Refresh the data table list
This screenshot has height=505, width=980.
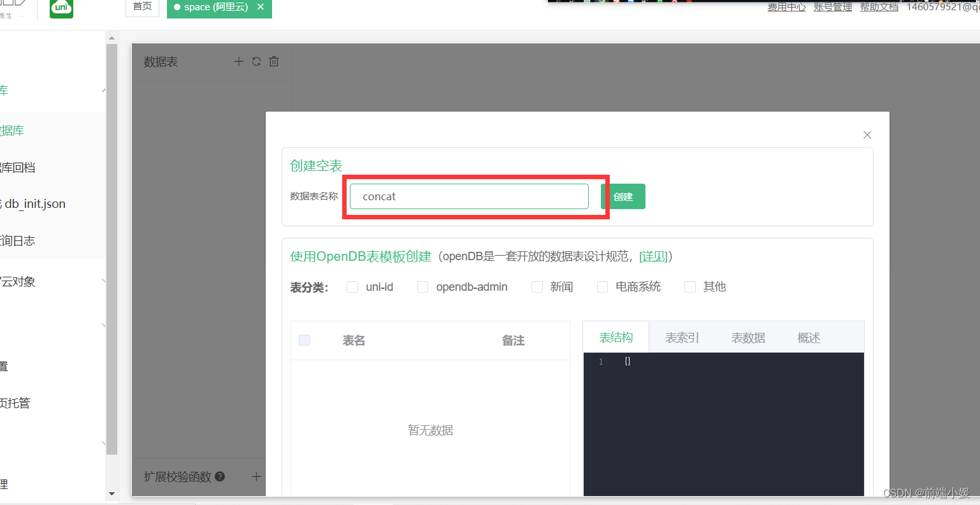[256, 62]
